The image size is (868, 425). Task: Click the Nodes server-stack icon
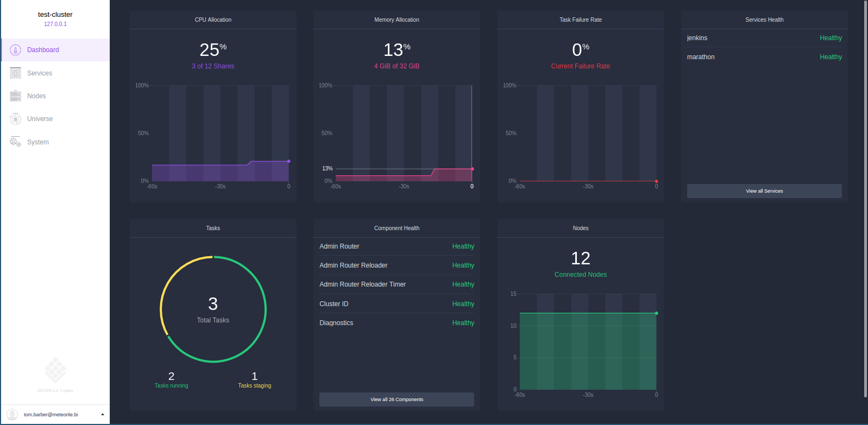[x=16, y=96]
